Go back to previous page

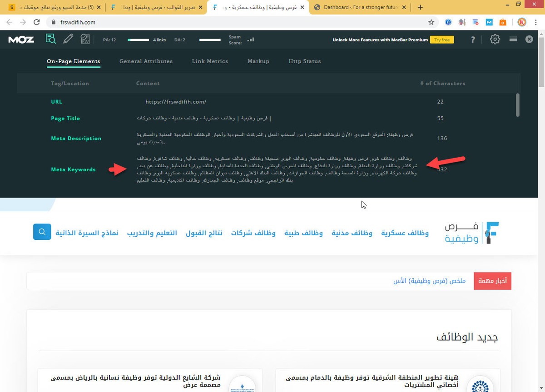(10, 22)
